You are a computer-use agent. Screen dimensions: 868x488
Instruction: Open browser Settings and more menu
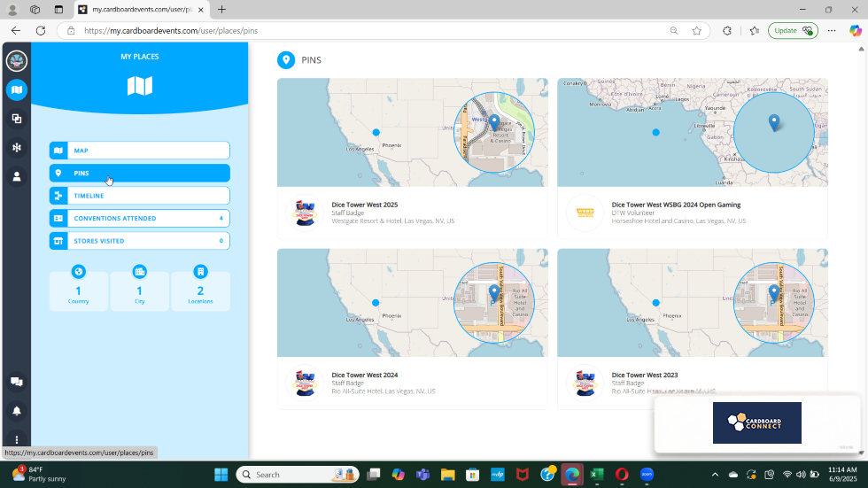point(832,30)
